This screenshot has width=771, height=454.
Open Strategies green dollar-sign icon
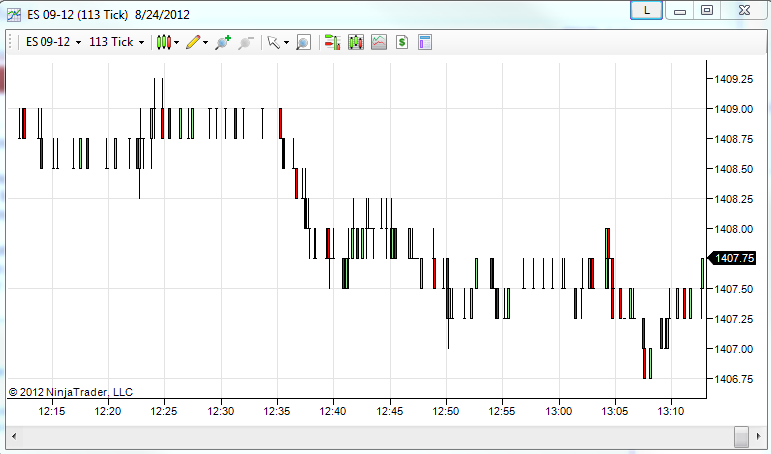tap(402, 42)
